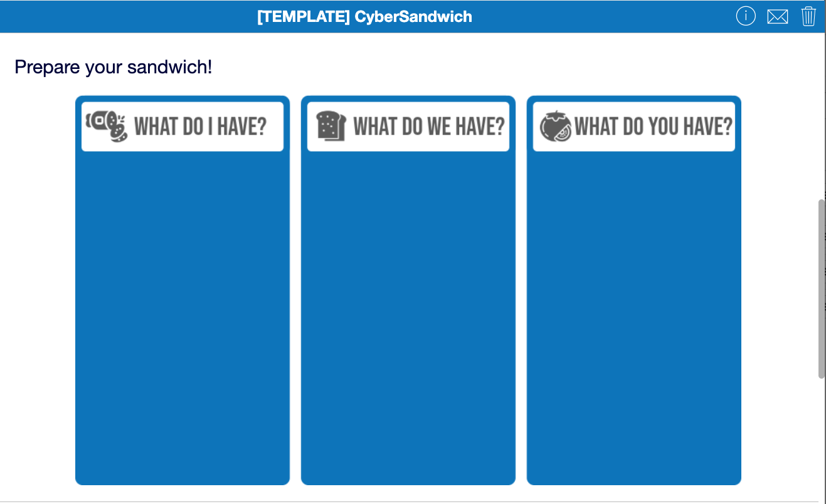Click the "[TEMPLATE] CyberSandwich" title
The height and width of the screenshot is (504, 826).
[x=364, y=16]
